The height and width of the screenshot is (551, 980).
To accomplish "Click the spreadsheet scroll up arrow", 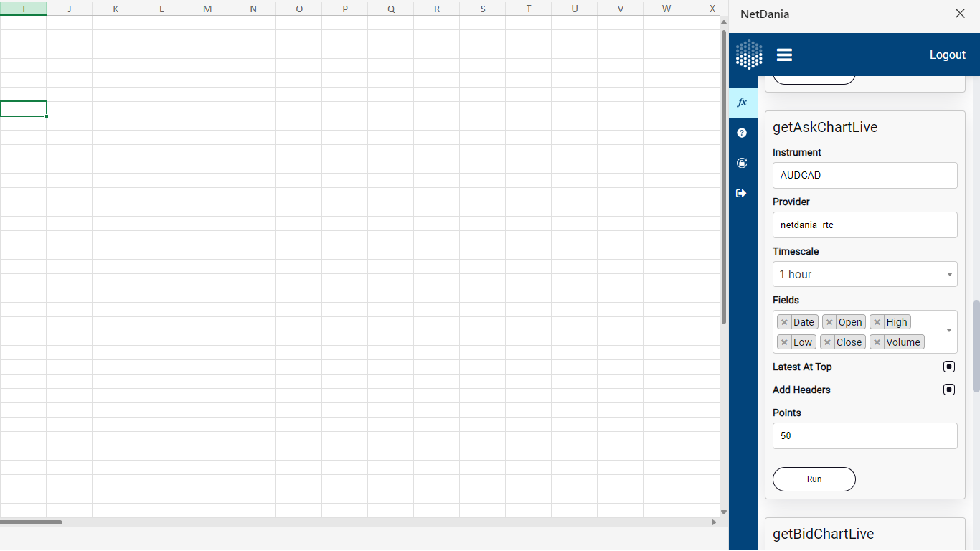I will 724,22.
